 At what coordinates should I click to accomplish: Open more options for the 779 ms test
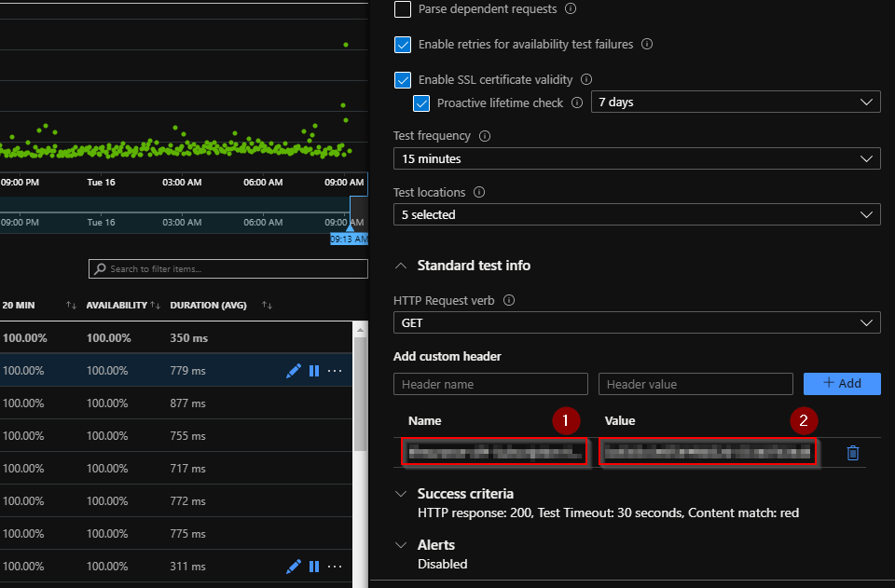[335, 370]
